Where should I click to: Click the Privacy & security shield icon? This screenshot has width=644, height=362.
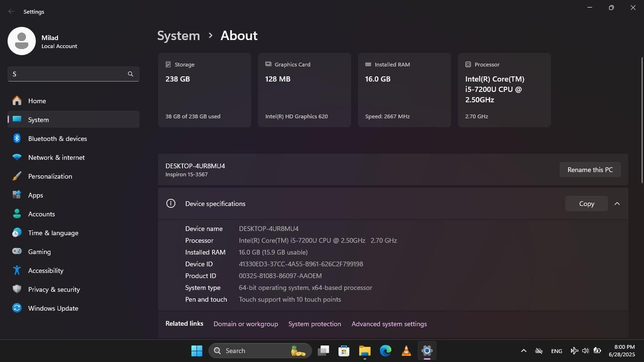tap(17, 289)
